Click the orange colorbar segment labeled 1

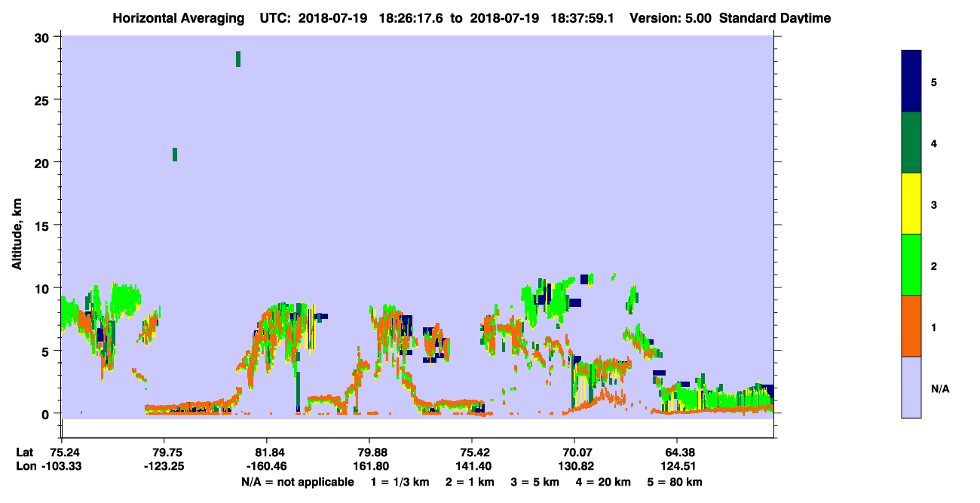(x=911, y=325)
